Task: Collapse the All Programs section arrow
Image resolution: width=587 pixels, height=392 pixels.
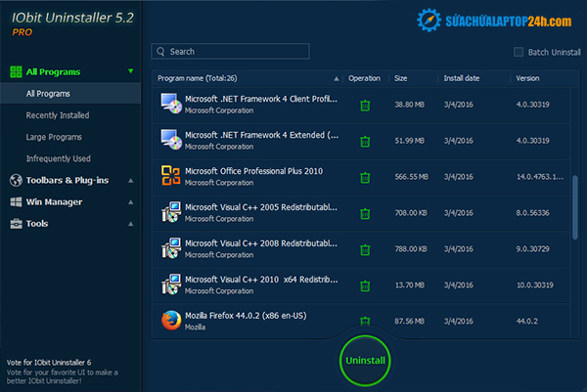Action: tap(130, 71)
